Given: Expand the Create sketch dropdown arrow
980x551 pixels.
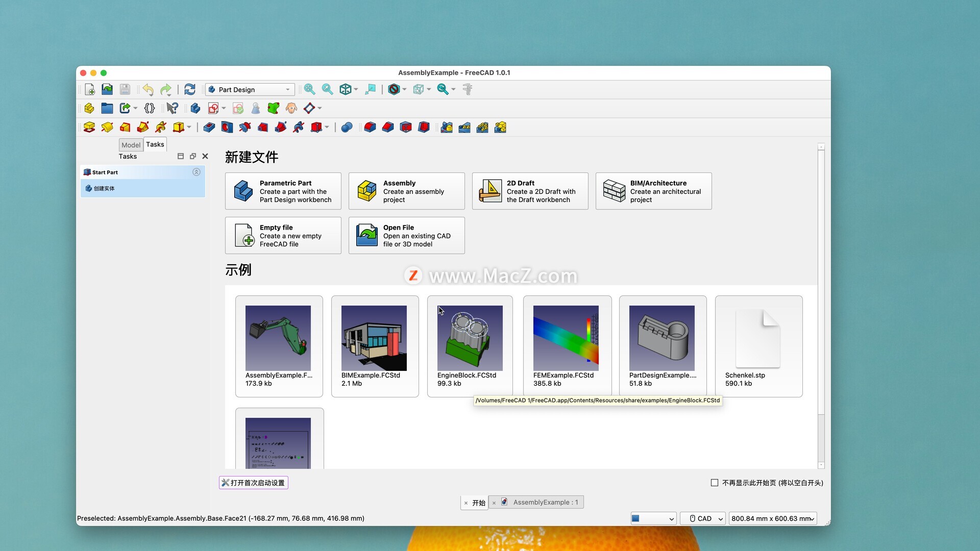Looking at the screenshot, I should click(224, 108).
